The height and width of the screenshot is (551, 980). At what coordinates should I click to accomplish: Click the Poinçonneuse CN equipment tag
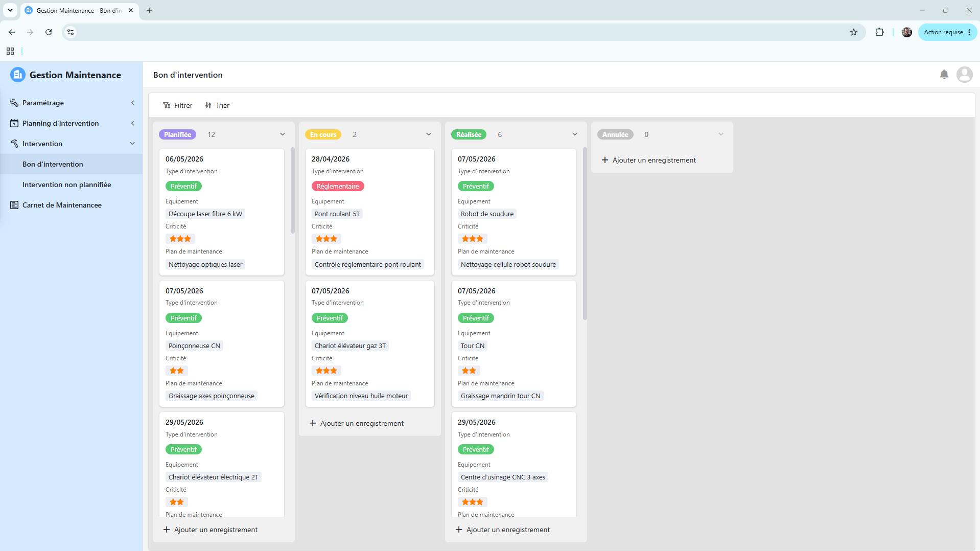tap(194, 346)
